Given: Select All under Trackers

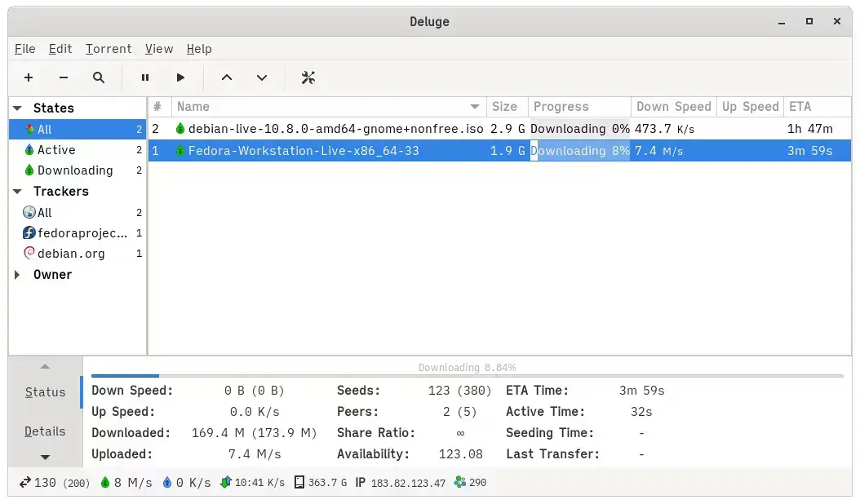Looking at the screenshot, I should pos(78,212).
